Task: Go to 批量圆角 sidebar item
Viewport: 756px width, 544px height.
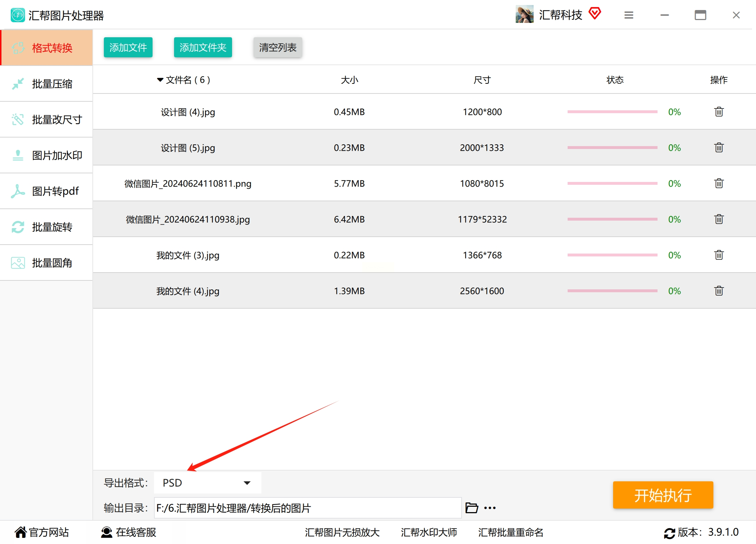Action: pyautogui.click(x=47, y=263)
